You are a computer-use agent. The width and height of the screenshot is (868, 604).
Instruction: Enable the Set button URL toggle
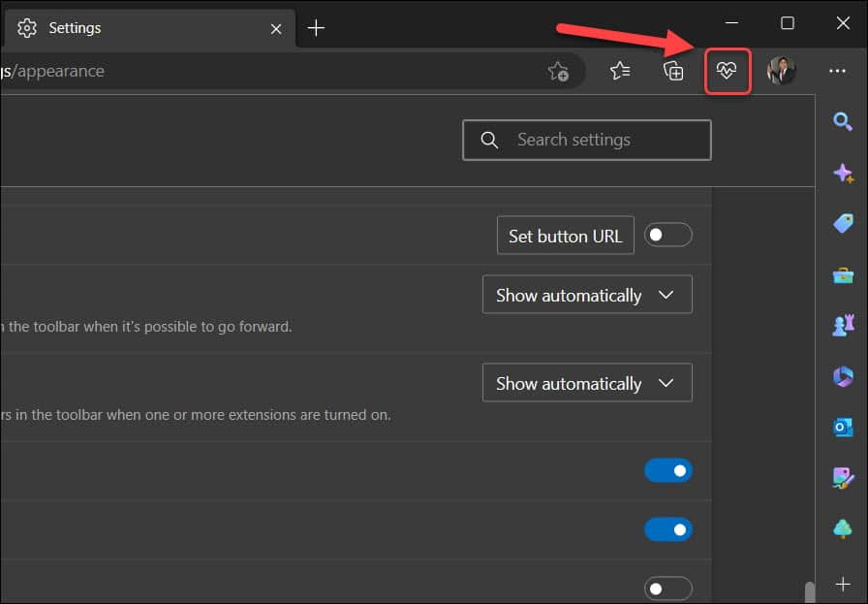(668, 235)
